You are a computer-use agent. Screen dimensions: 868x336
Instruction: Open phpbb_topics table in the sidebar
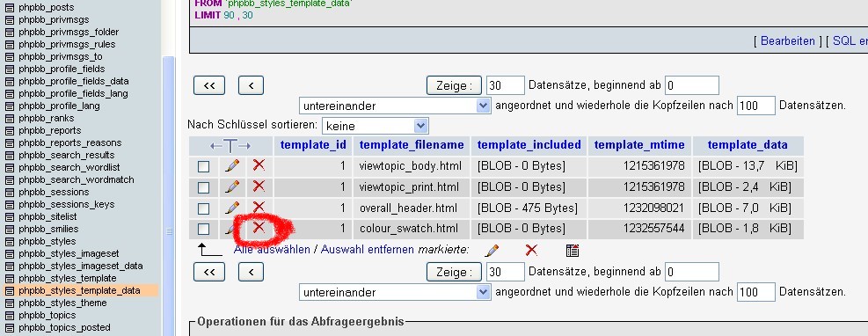(47, 315)
